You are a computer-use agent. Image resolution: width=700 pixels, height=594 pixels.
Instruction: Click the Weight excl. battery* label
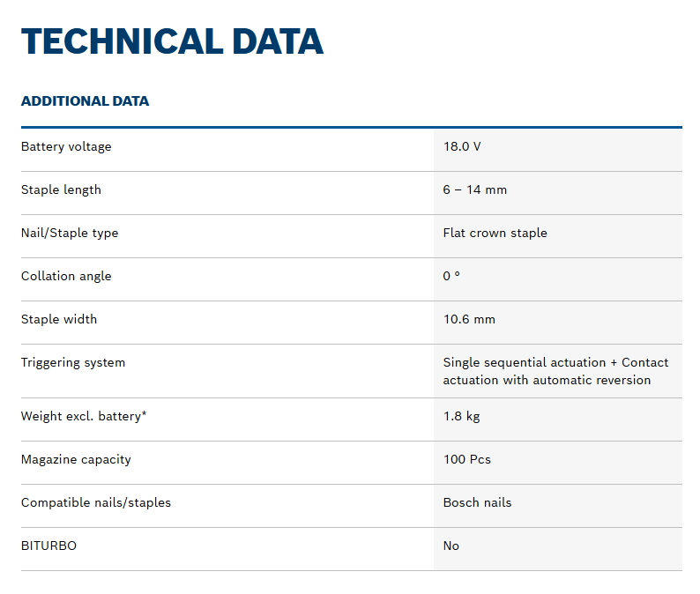(84, 416)
